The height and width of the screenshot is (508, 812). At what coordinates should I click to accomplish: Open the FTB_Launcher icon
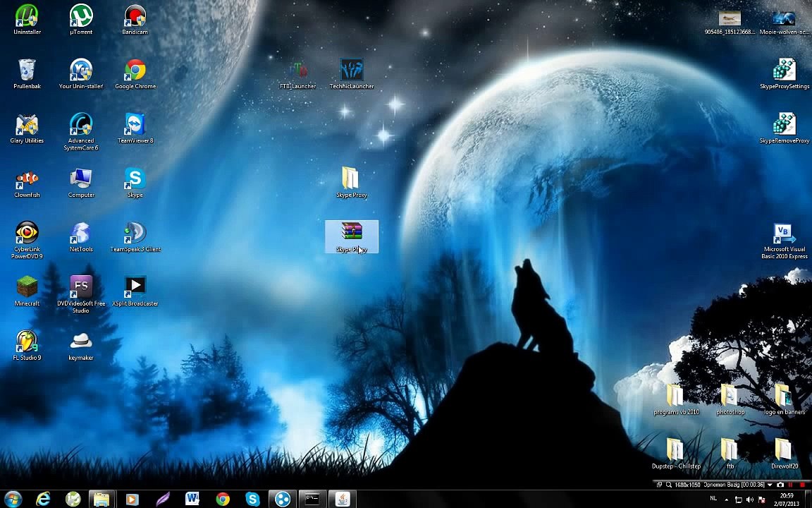297,74
